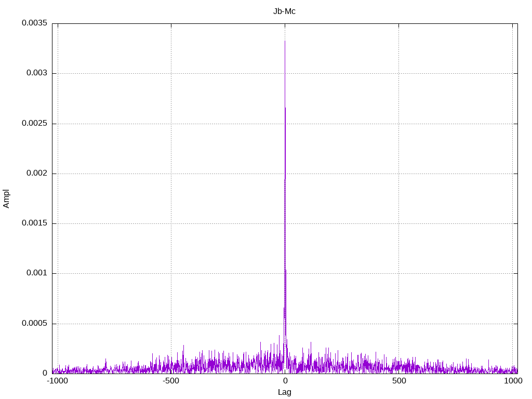This screenshot has width=532, height=399.
Task: Click the y-axis tick value 0.003
Action: [37, 73]
